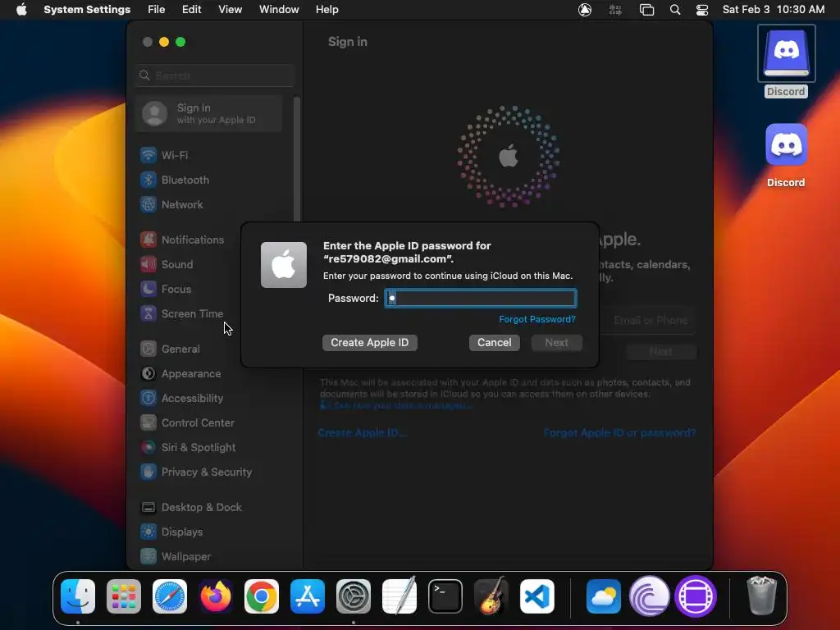Open the Weather app in Dock

coord(604,596)
